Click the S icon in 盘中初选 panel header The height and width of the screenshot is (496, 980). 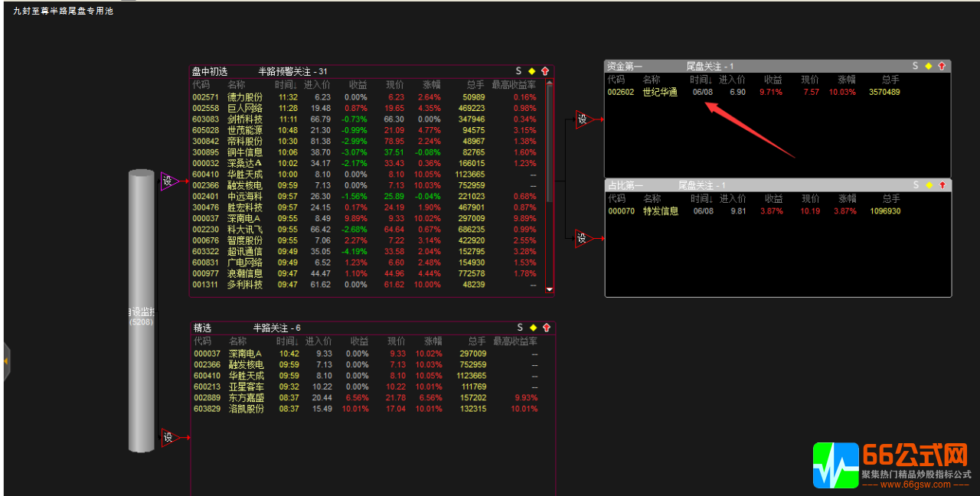pyautogui.click(x=518, y=71)
